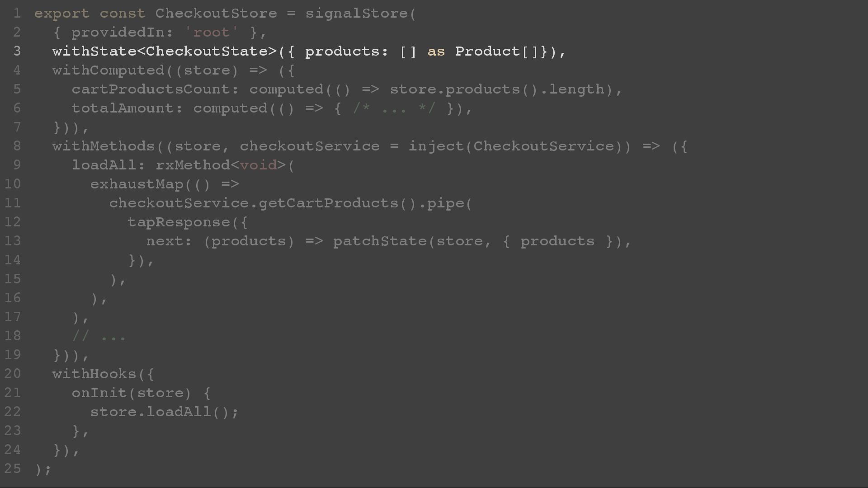Image resolution: width=868 pixels, height=488 pixels.
Task: Click line number 3 in the gutter
Action: click(17, 51)
